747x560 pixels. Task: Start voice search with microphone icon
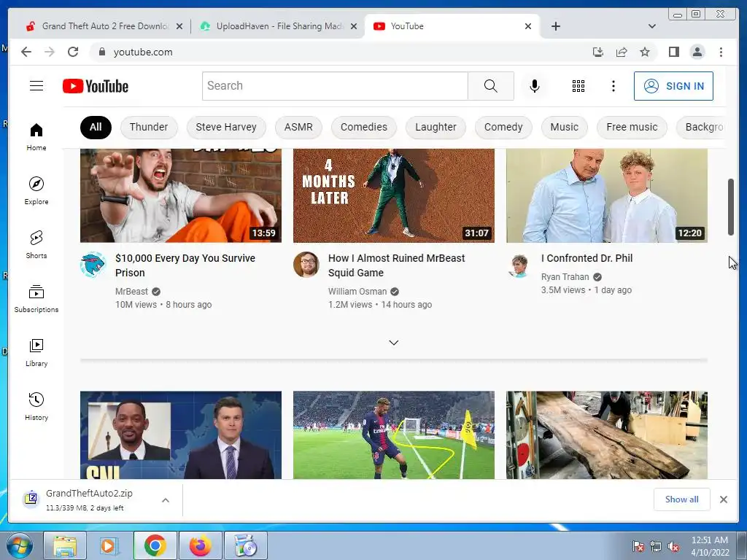point(535,86)
